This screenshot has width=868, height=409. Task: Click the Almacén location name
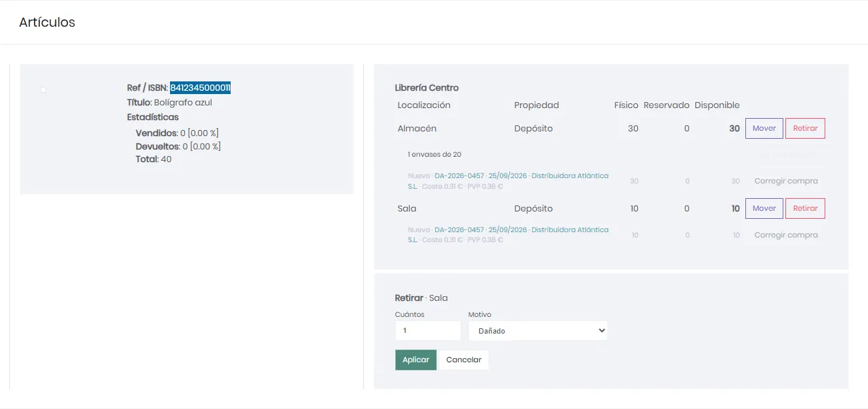tap(417, 128)
